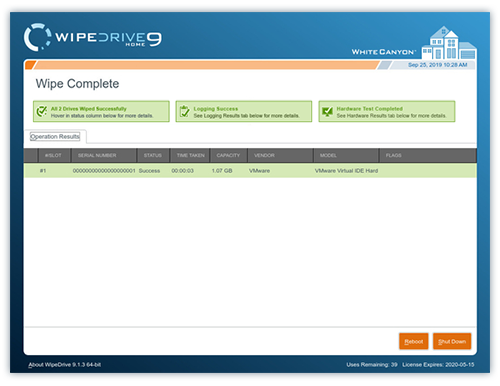
Task: Click the Time Taken column header
Action: pyautogui.click(x=190, y=155)
